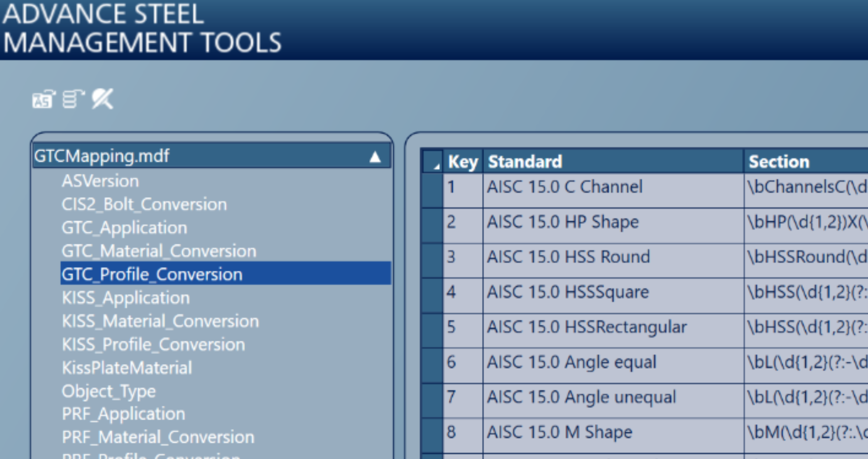
Task: Sort by the Standard column header
Action: (x=613, y=162)
